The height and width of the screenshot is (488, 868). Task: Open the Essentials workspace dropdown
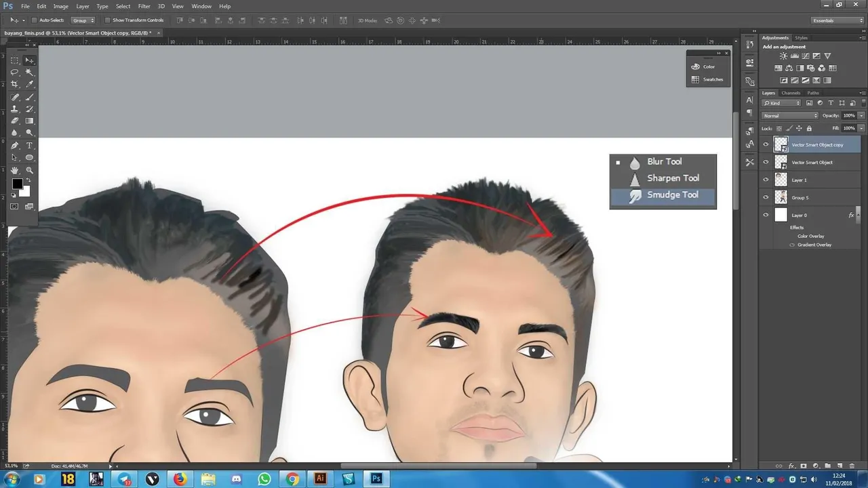tap(837, 20)
